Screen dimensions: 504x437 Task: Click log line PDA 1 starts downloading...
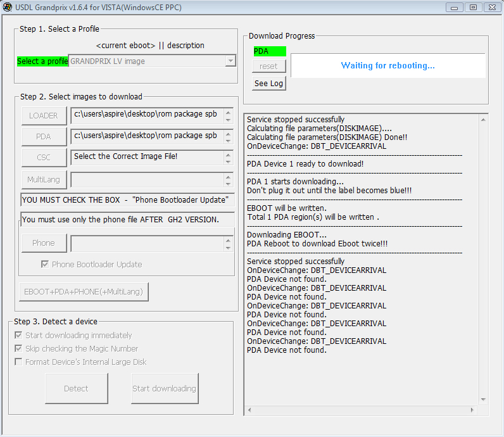tap(295, 181)
